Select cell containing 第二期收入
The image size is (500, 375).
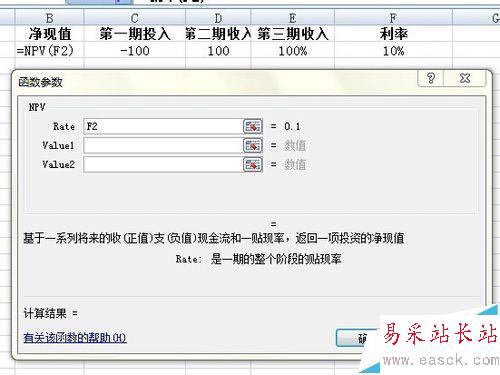(218, 34)
